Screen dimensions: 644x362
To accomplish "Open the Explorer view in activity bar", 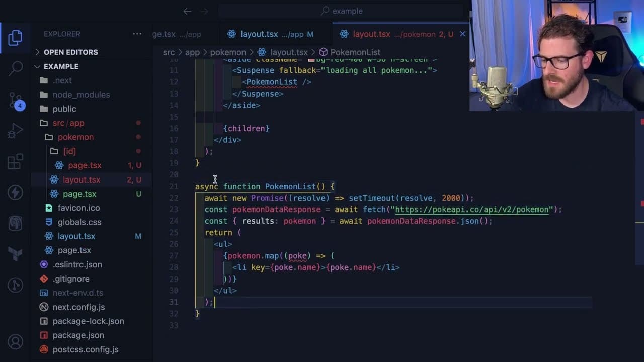I will (x=16, y=38).
